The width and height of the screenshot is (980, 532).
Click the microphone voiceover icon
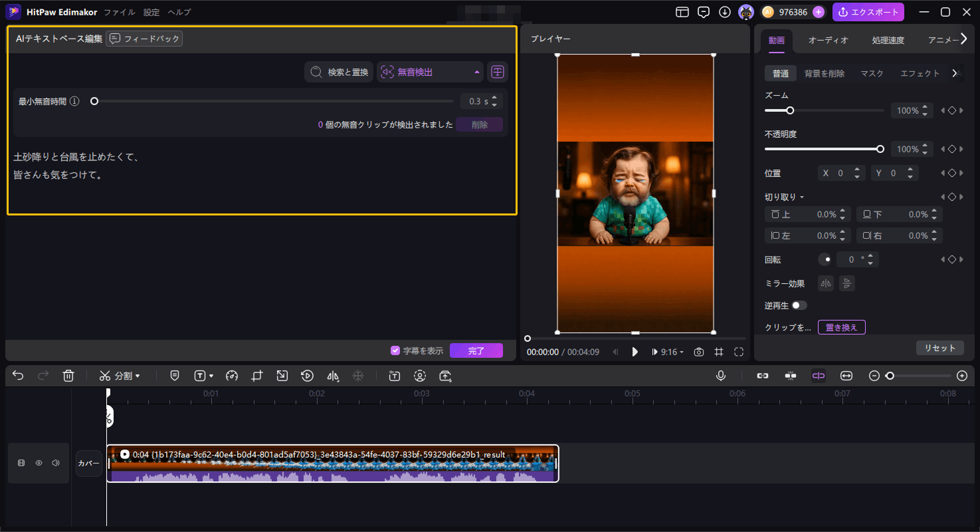720,376
